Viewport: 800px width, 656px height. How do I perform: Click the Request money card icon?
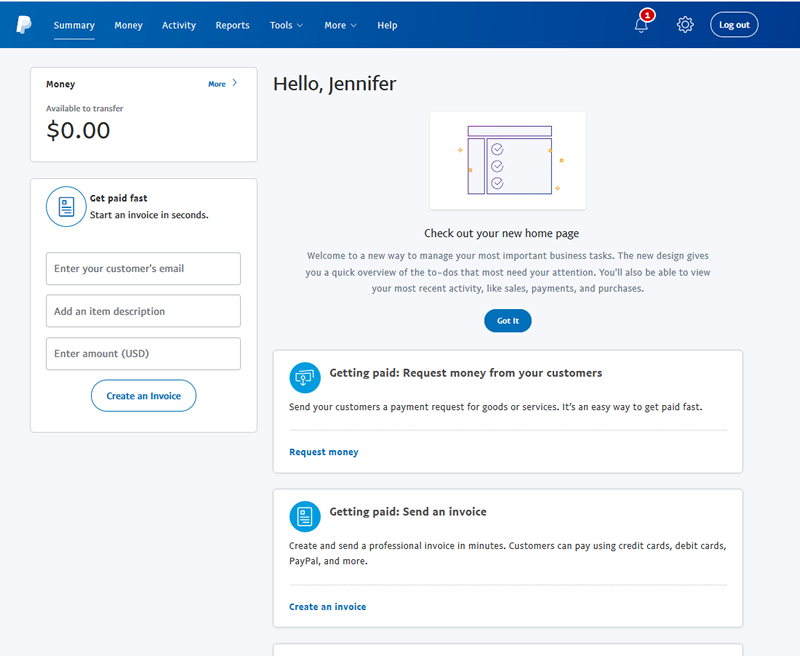click(x=305, y=377)
